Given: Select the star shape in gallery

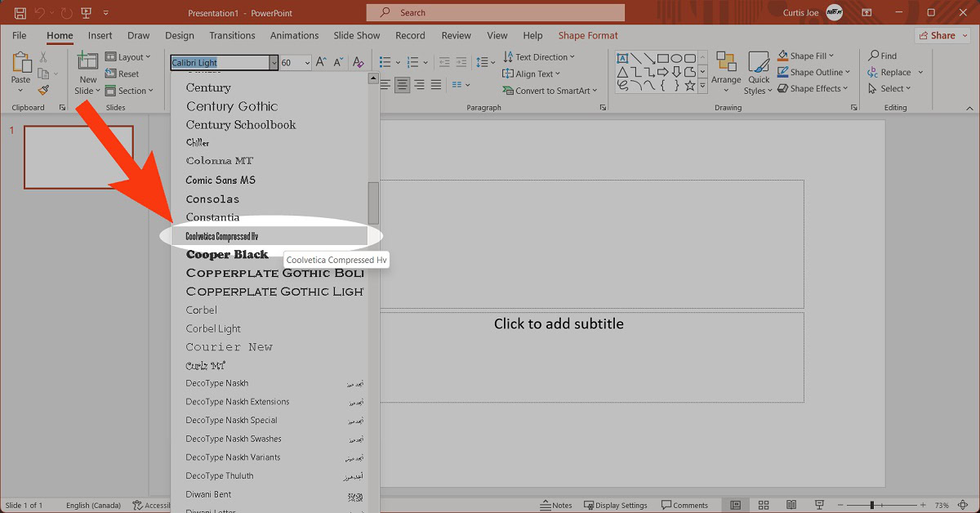Looking at the screenshot, I should (690, 85).
